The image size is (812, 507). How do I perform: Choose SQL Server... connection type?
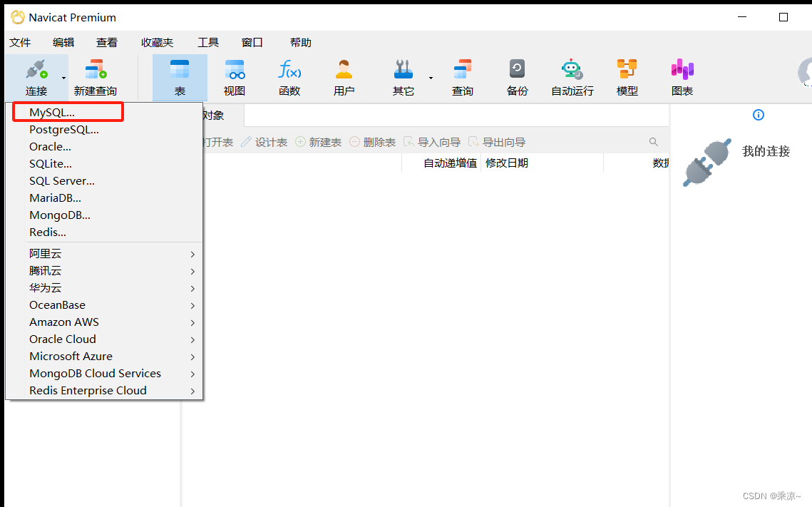click(x=104, y=180)
